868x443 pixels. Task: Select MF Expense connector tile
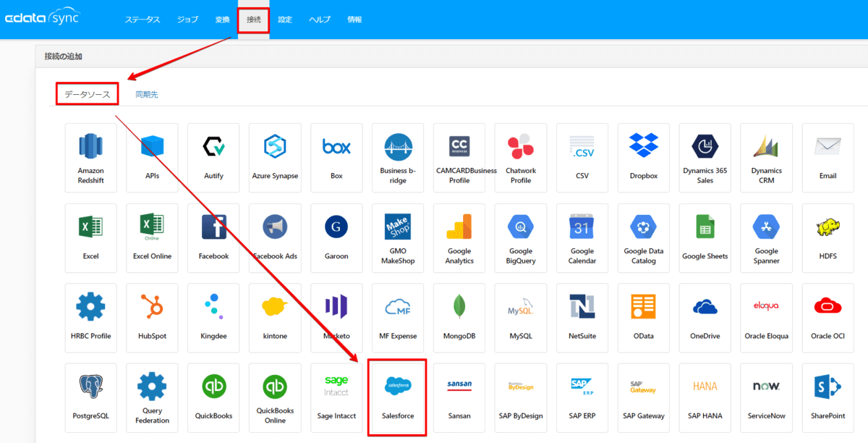(x=399, y=318)
